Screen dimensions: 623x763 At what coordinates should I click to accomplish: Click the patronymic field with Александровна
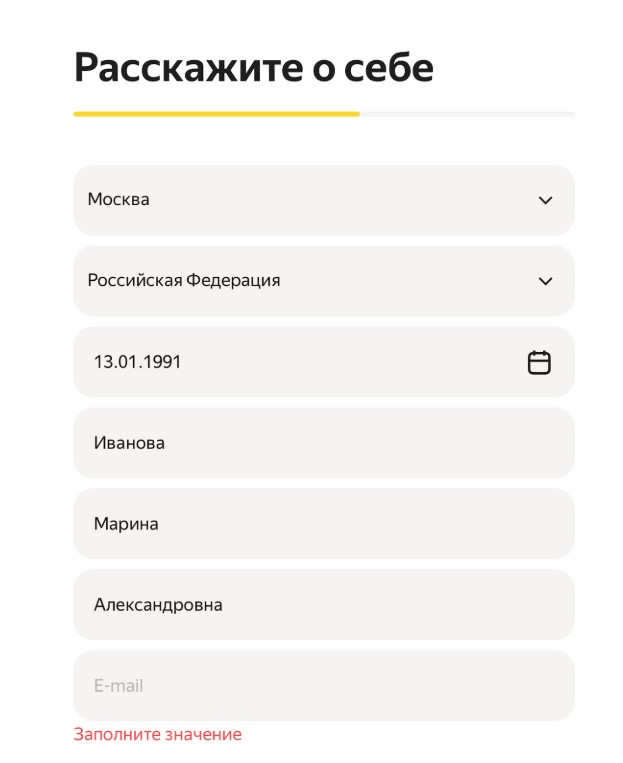click(323, 605)
